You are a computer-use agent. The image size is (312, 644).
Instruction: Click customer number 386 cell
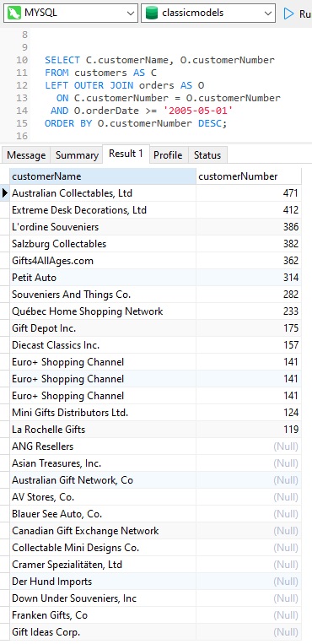coord(249,227)
